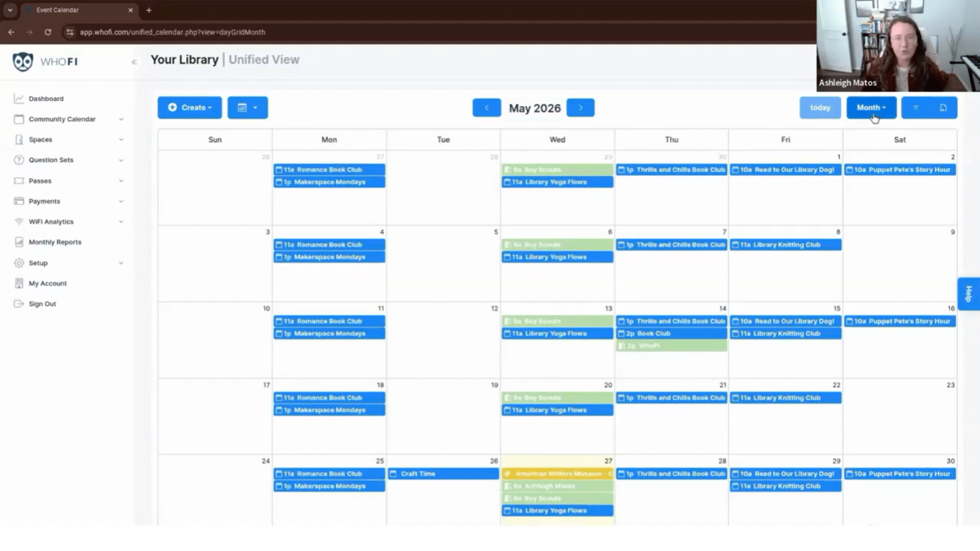Click the WhoFi owl logo
This screenshot has height=551, width=980.
click(x=23, y=62)
